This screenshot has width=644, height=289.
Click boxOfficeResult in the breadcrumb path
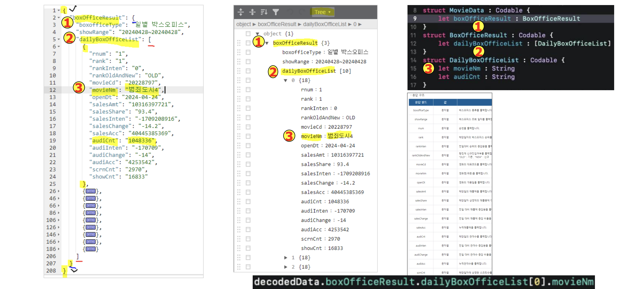coord(277,24)
